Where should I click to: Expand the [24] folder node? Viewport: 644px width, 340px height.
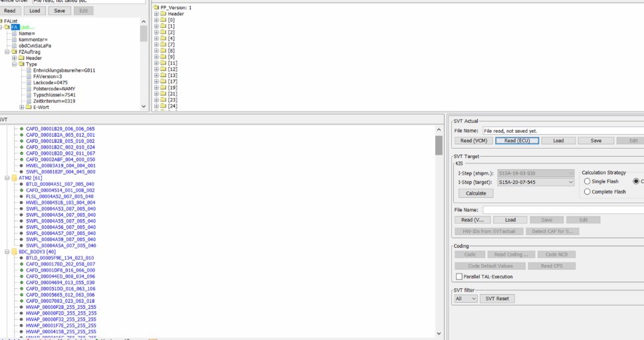[156, 106]
